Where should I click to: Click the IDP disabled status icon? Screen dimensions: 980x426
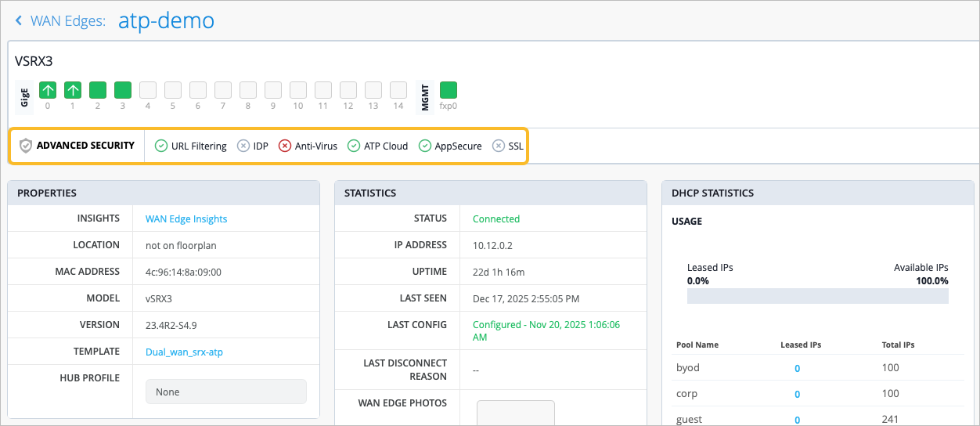[243, 146]
